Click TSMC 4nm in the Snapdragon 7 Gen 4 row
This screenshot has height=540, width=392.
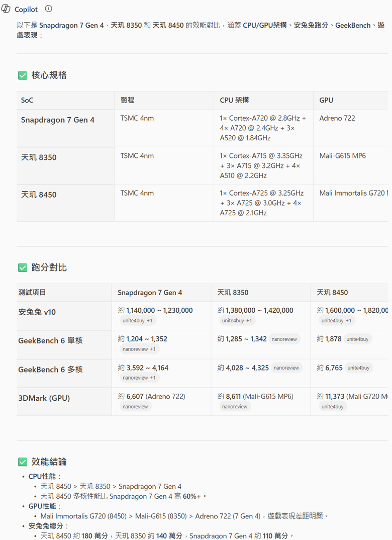click(x=137, y=118)
